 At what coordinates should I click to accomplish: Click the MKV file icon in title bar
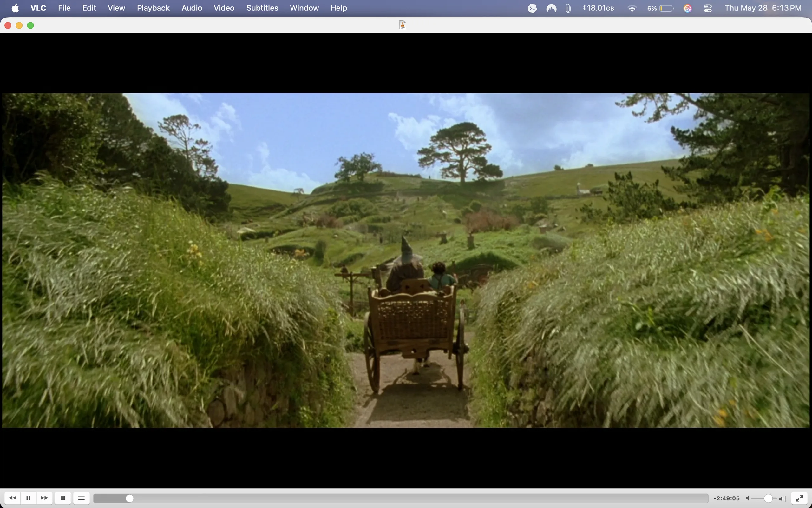403,25
